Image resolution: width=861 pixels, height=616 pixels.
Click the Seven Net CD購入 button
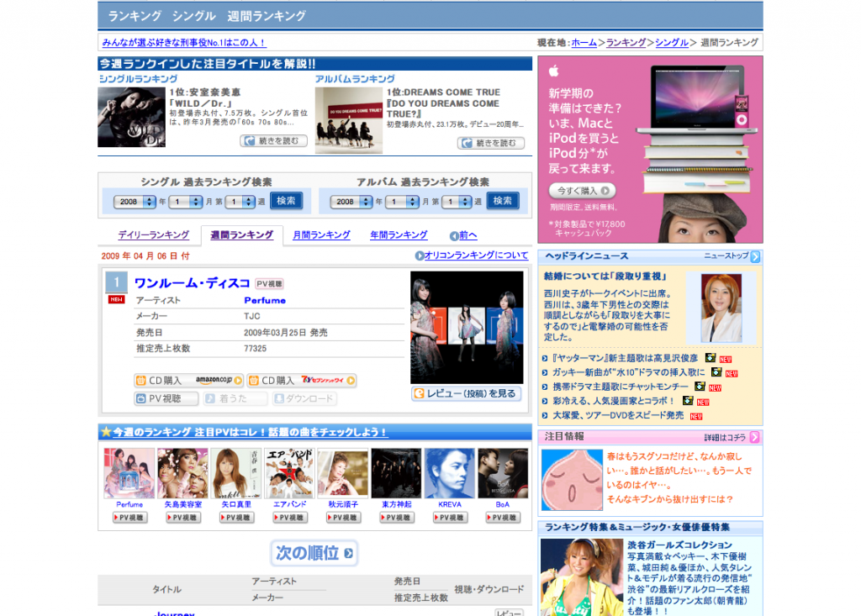[x=302, y=381]
